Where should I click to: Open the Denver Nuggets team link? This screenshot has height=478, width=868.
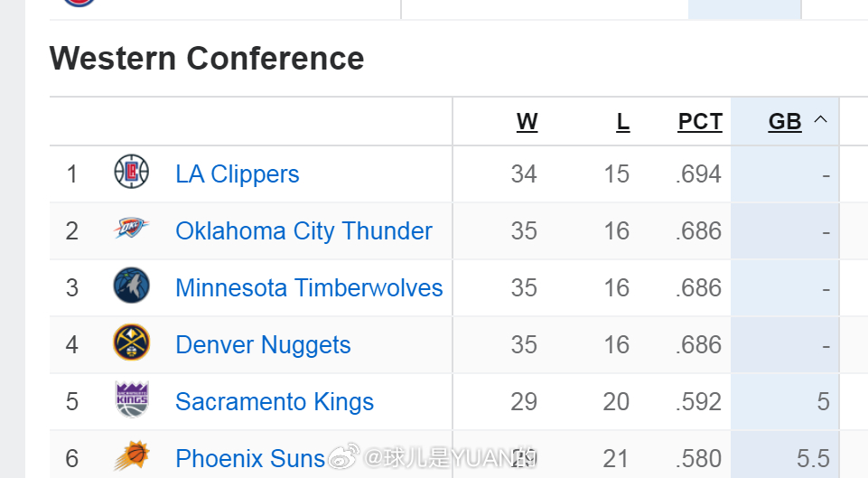click(x=263, y=345)
